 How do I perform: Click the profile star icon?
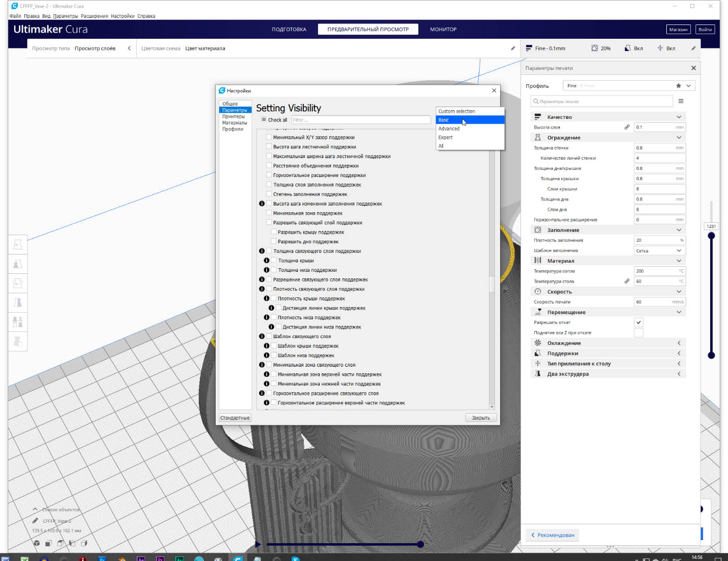coord(679,86)
